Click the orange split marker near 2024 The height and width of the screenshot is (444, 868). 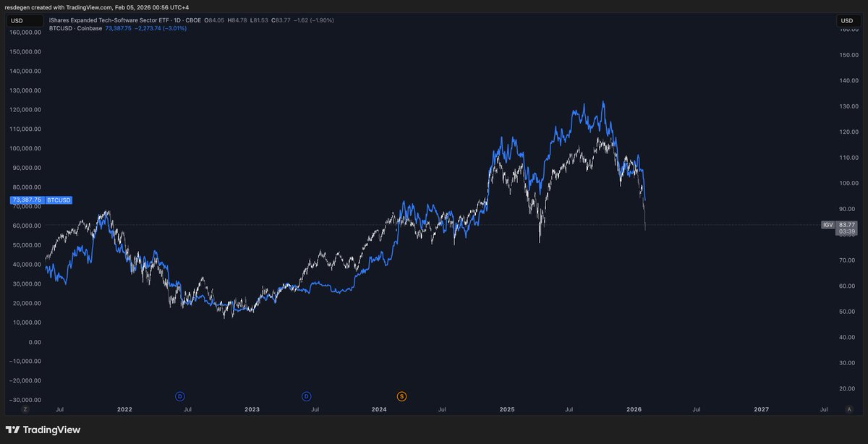pyautogui.click(x=401, y=396)
